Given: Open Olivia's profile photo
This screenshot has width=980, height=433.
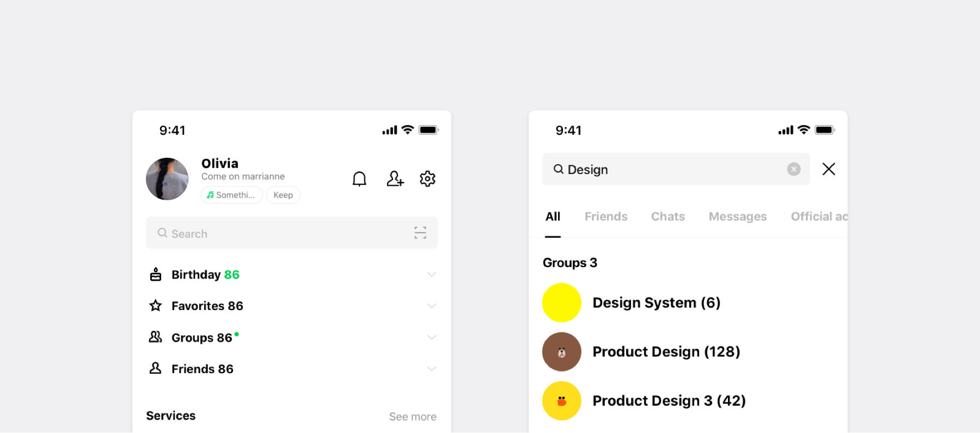Looking at the screenshot, I should click(x=167, y=179).
